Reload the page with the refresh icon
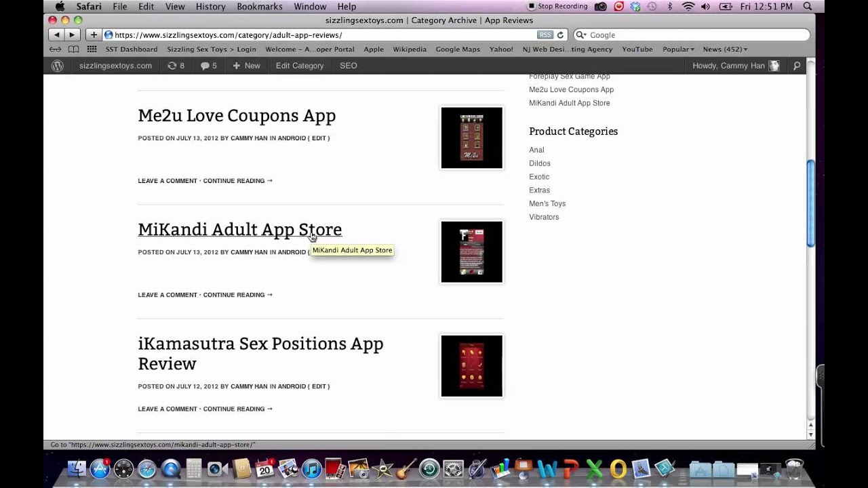868x488 pixels. [560, 35]
